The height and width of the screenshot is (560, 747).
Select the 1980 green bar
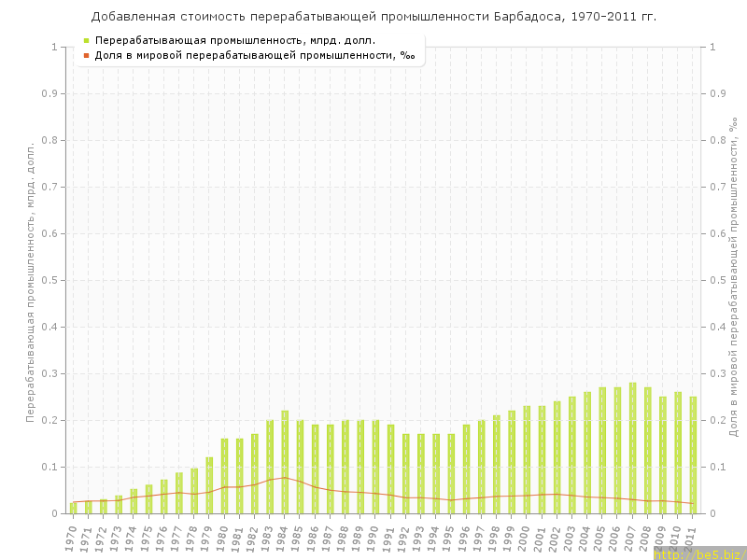tap(224, 476)
